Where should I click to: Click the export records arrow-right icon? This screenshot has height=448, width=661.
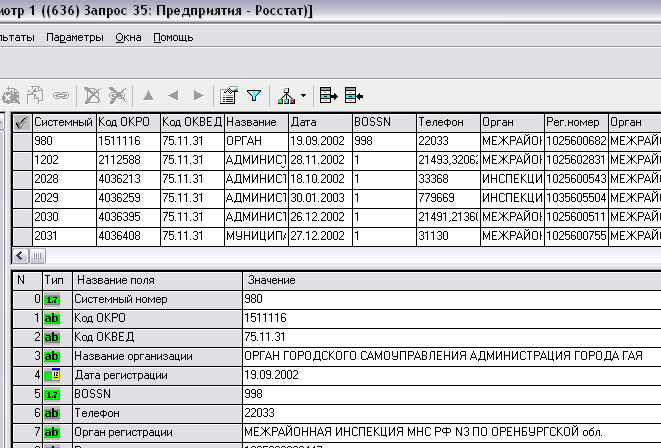329,96
